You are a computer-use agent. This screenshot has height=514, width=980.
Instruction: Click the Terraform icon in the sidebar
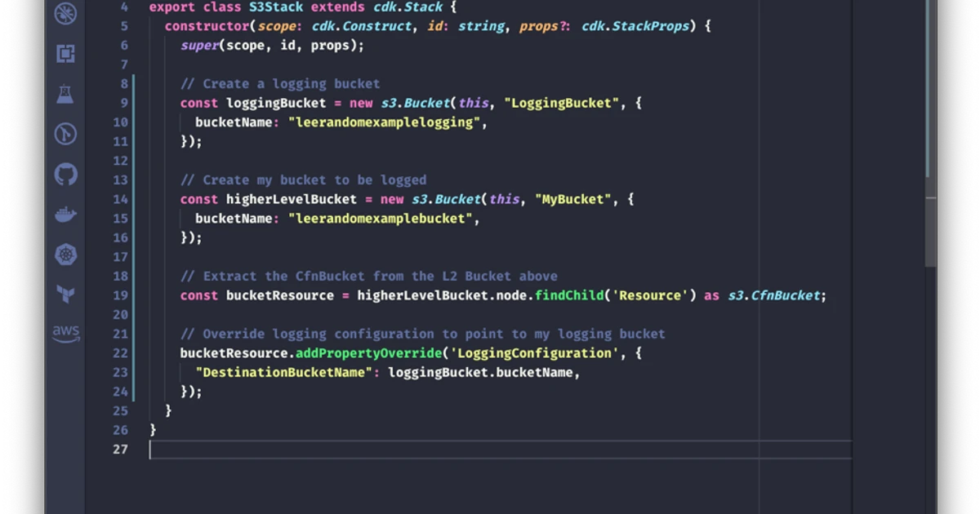click(x=65, y=294)
